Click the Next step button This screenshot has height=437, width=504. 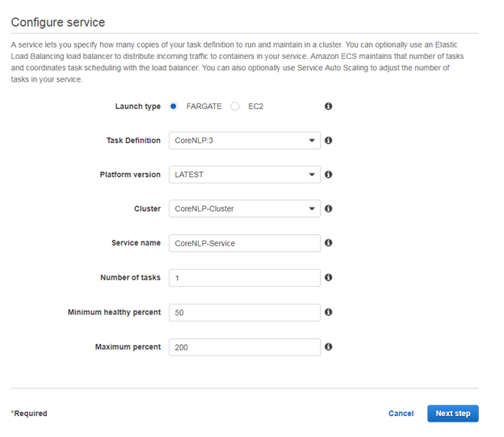click(453, 414)
